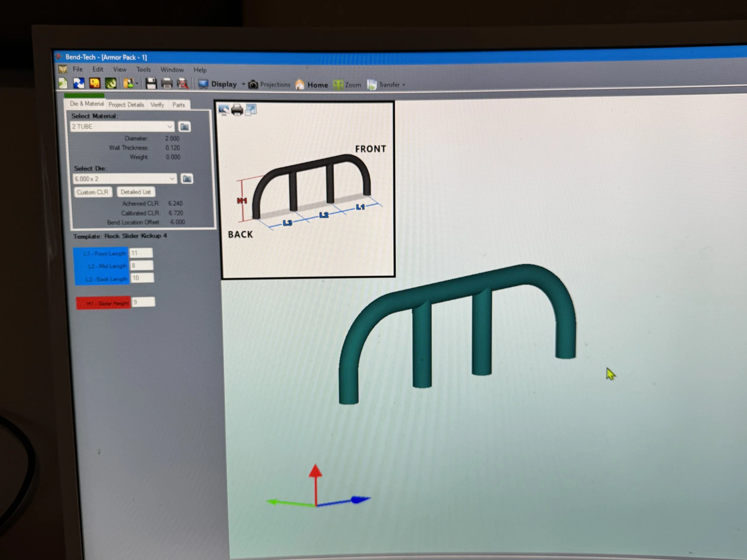Click the Projections toolbar label

275,85
